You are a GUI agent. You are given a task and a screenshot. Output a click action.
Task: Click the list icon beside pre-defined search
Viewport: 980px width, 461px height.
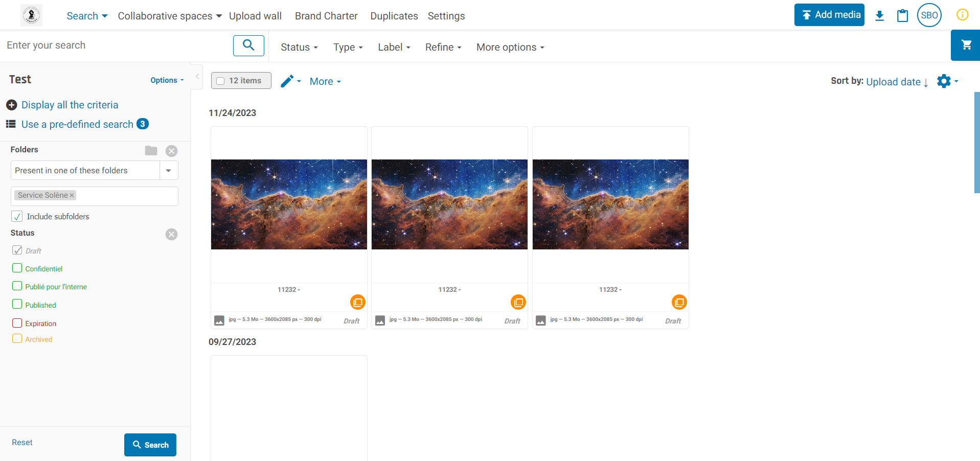point(11,124)
